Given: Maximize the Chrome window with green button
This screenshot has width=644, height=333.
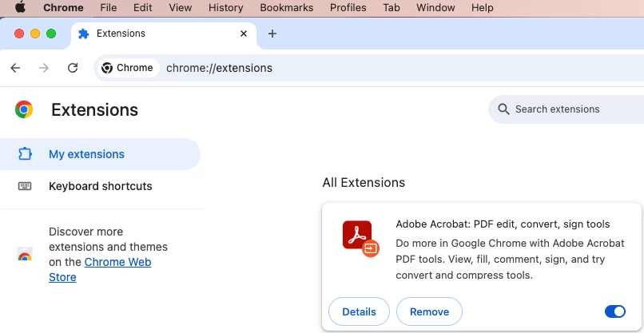Looking at the screenshot, I should [51, 34].
